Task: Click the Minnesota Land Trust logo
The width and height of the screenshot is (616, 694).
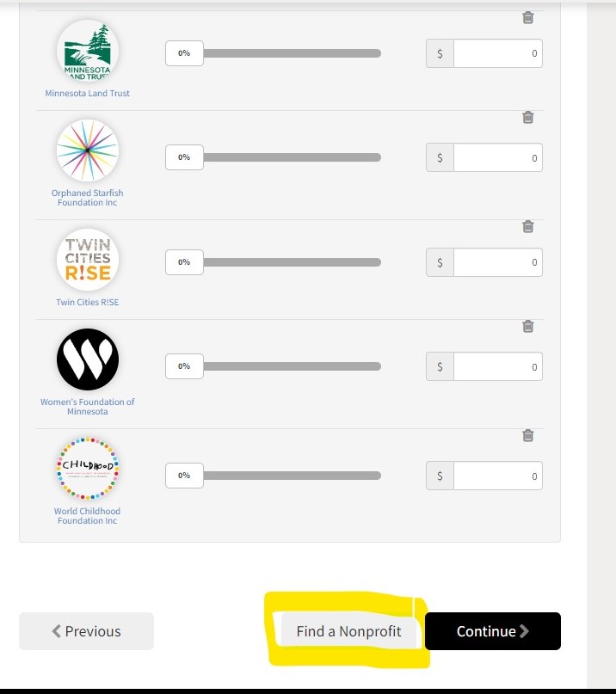Action: pos(88,51)
